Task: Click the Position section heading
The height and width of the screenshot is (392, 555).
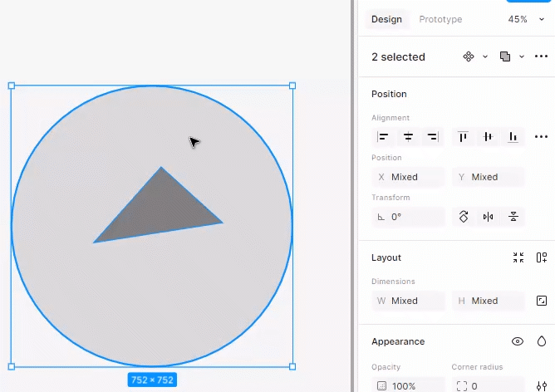Action: [389, 94]
